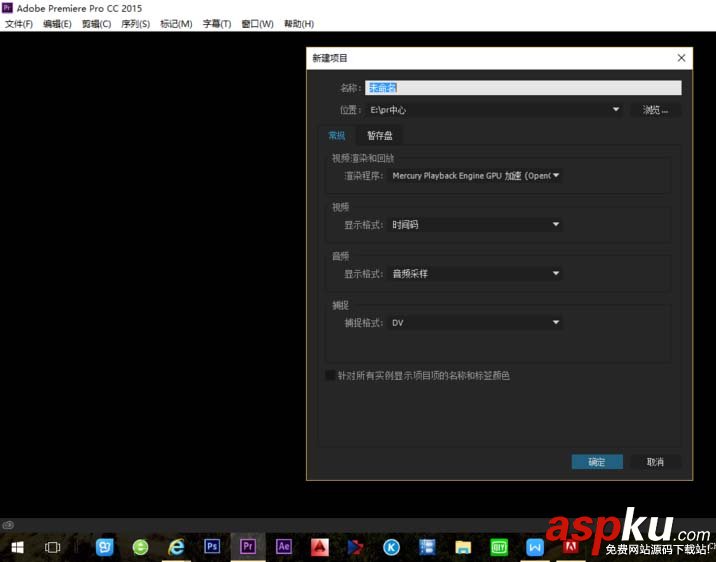Open the green iQIYI taskbar icon

click(499, 547)
